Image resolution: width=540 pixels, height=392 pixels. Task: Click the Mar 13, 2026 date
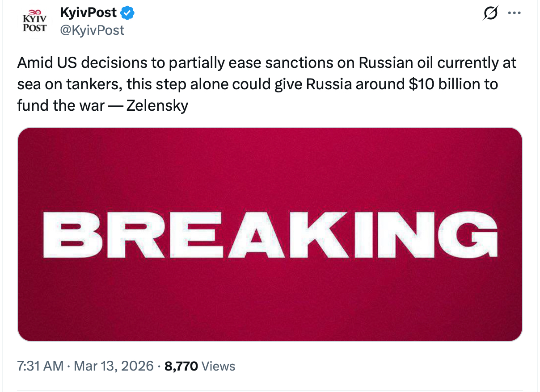point(114,367)
